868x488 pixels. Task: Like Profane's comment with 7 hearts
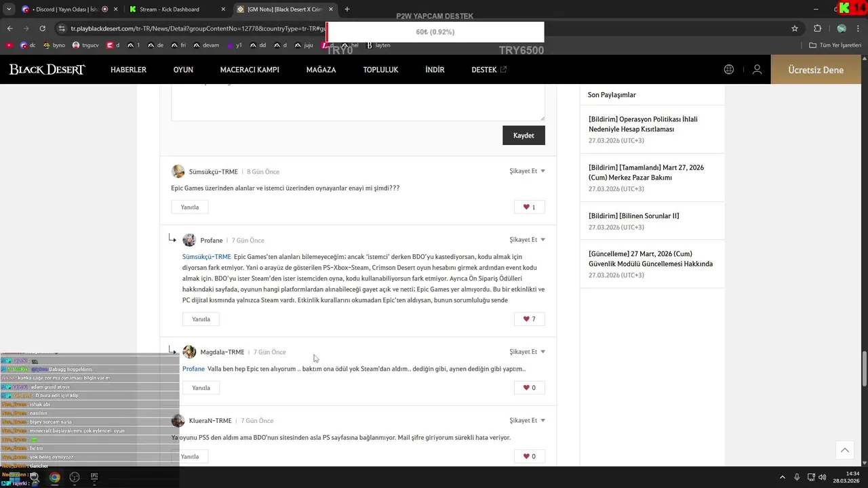(x=529, y=319)
